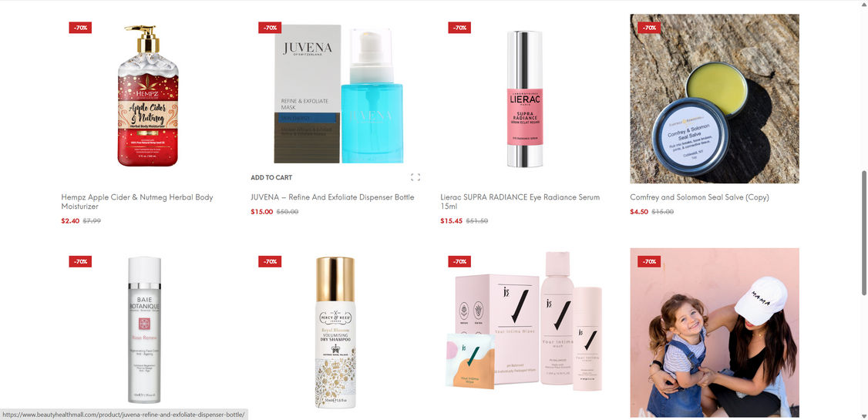Click the -70% badge on Comfrey salve image
The image size is (868, 420).
[x=649, y=28]
